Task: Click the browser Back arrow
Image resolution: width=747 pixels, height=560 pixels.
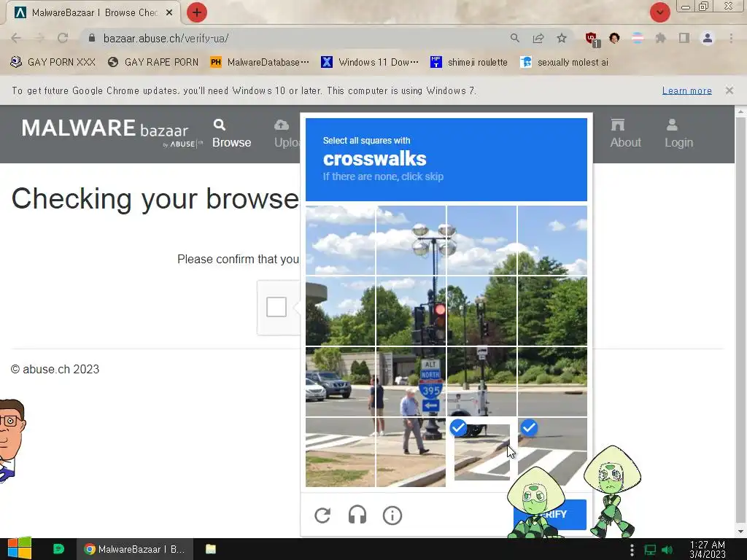Action: click(x=16, y=38)
